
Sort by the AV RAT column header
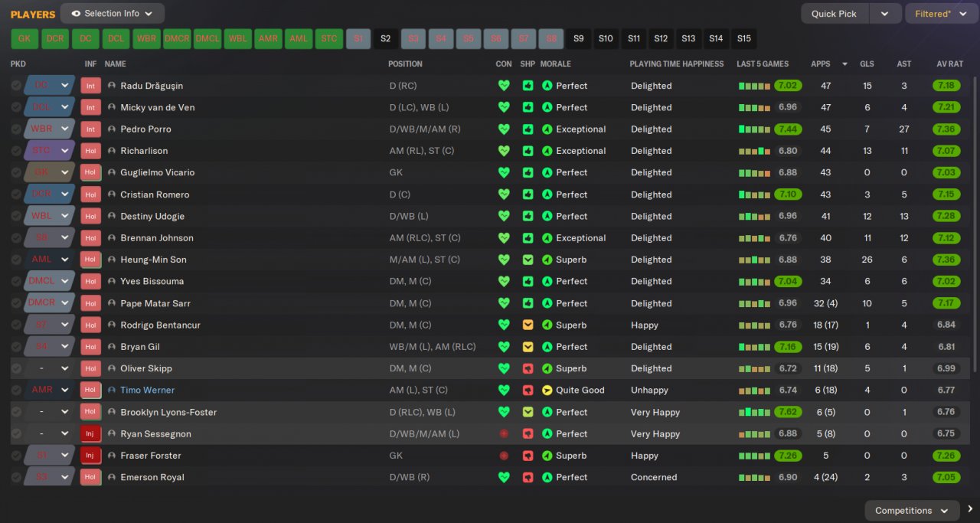(x=950, y=64)
